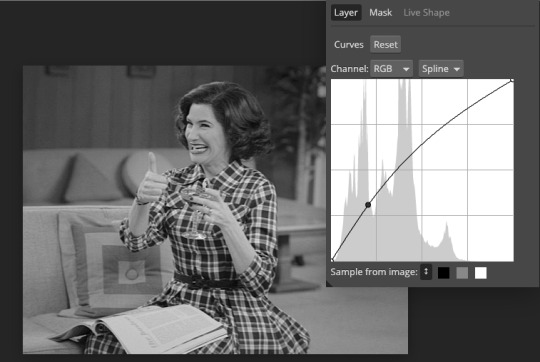Select the white point swatch
Viewport: 540px width, 362px height.
pyautogui.click(x=481, y=273)
